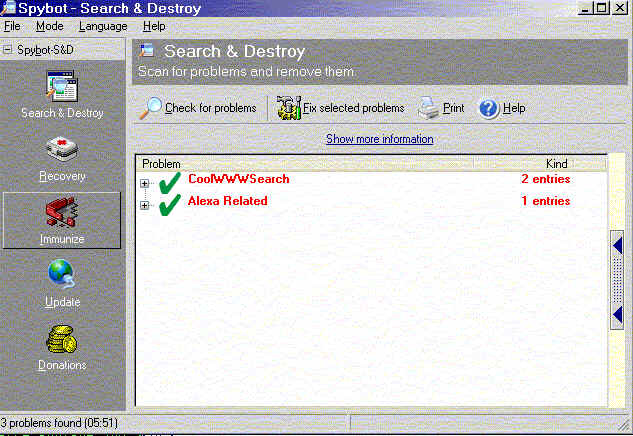This screenshot has height=436, width=633.
Task: Collapse the Spybot-S&D sidebar section
Action: 8,50
